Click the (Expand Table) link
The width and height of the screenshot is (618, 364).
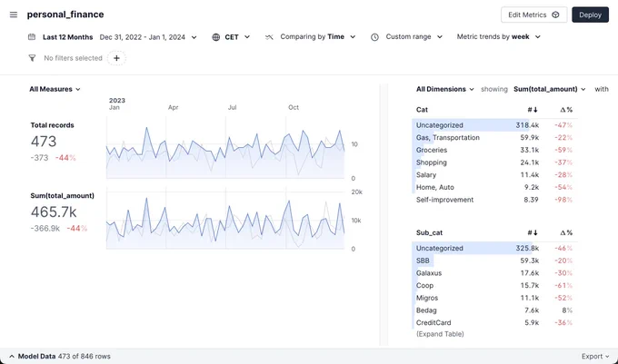tap(440, 334)
